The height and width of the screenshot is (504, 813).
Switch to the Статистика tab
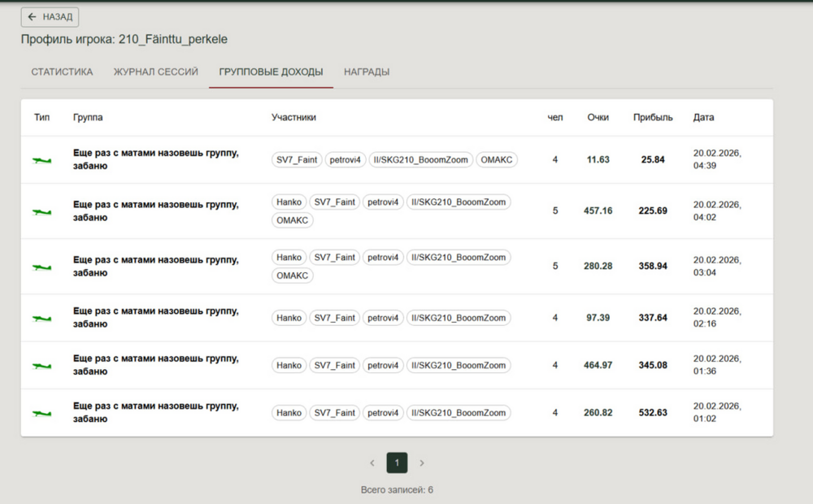(x=62, y=72)
